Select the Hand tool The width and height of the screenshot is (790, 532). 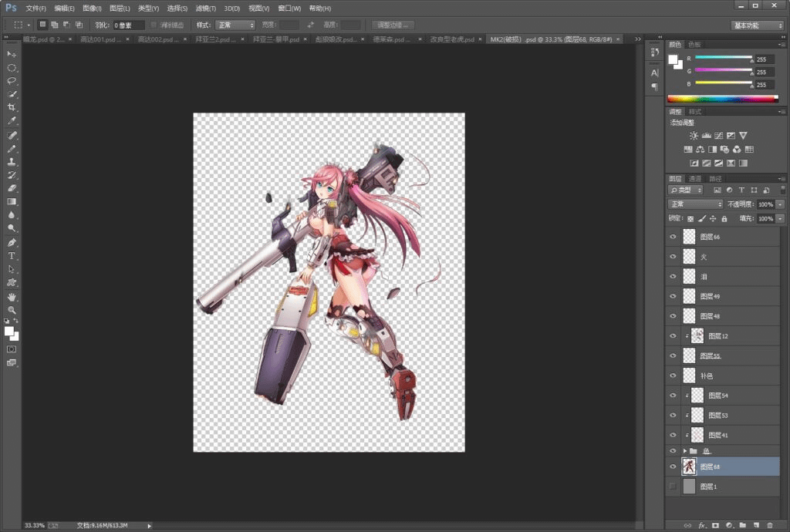tap(12, 297)
